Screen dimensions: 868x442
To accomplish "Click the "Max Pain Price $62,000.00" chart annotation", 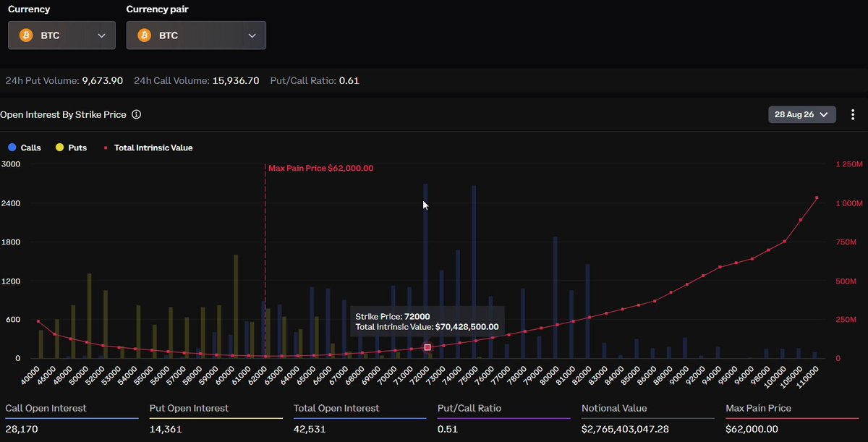I will point(320,168).
